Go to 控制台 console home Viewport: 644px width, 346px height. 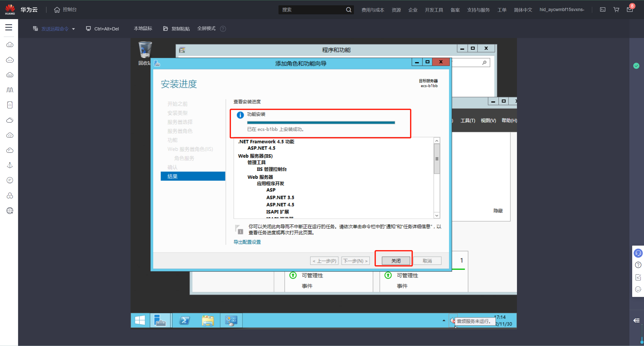[65, 10]
